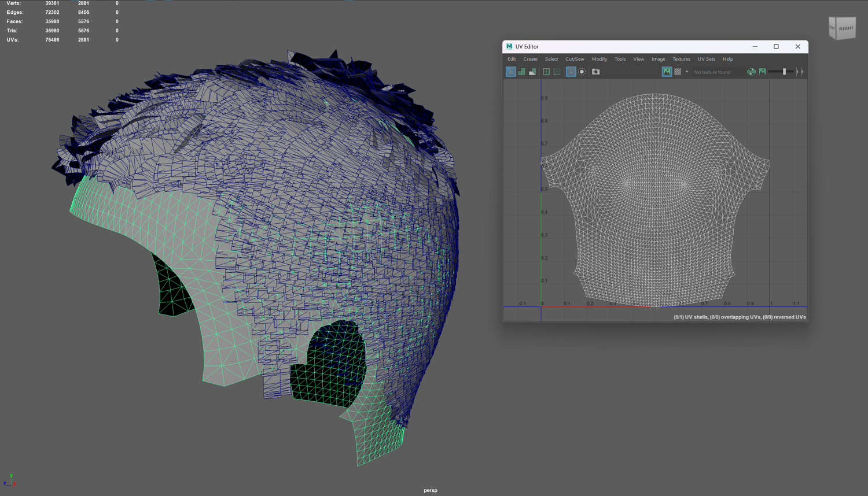Click the 'Verts:' stat label
Image resolution: width=868 pixels, height=496 pixels.
(x=13, y=3)
